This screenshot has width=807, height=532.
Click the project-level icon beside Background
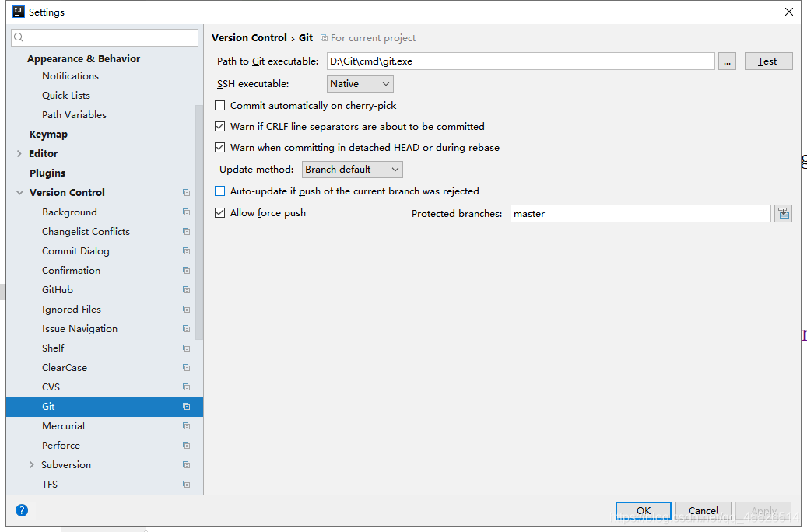186,212
